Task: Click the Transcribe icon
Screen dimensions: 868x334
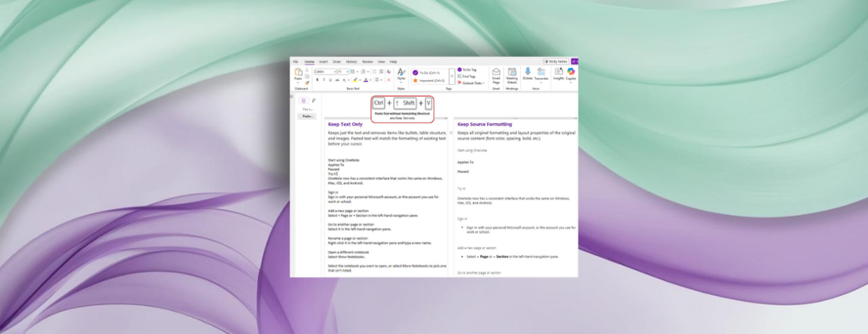Action: [541, 72]
